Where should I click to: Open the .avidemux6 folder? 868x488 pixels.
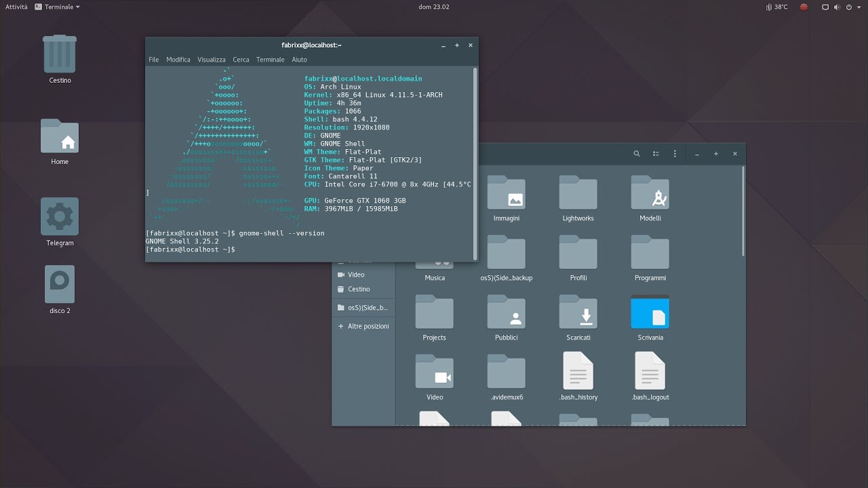[507, 371]
